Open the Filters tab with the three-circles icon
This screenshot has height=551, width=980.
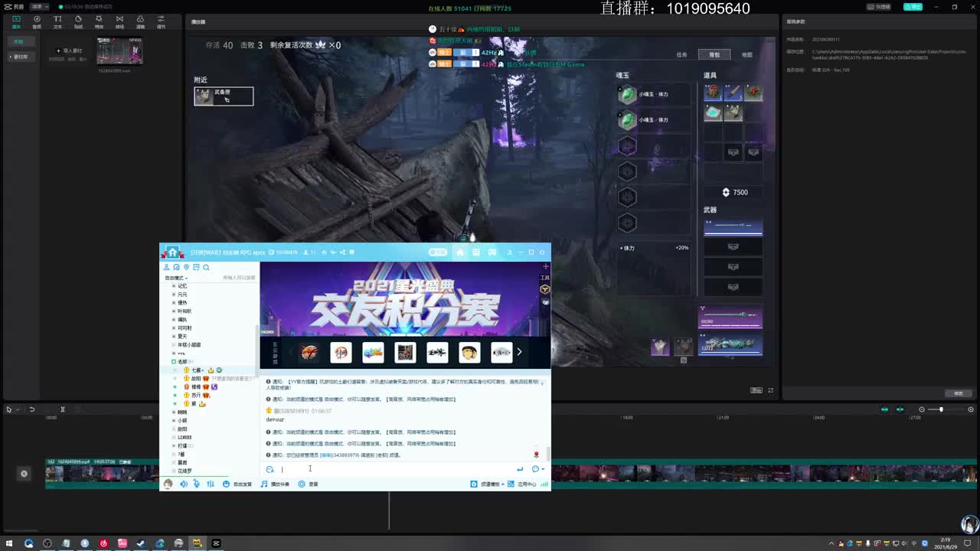[x=140, y=21]
